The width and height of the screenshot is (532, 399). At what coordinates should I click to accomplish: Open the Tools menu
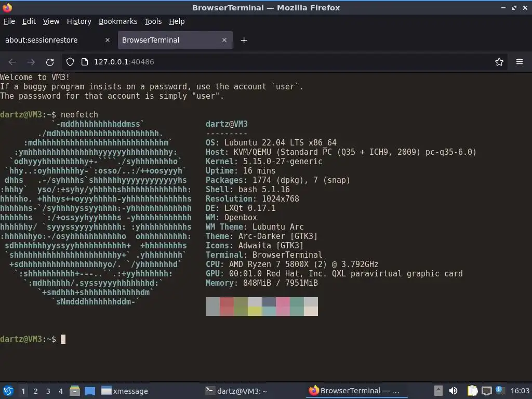coord(153,21)
